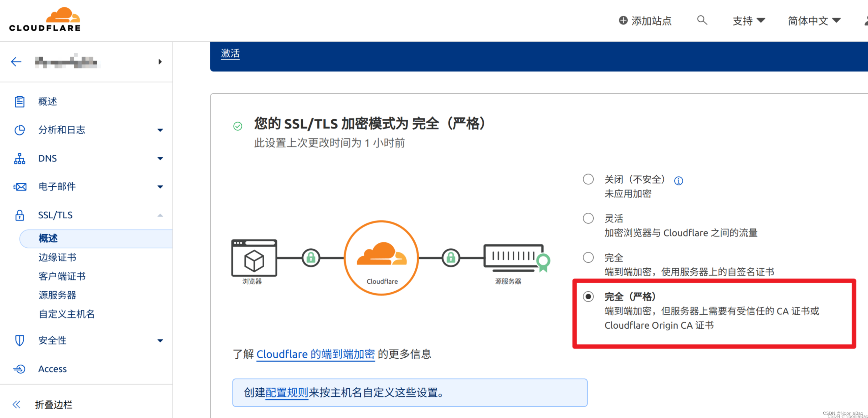Collapse the SSL/TLS section chevron
Screen dimensions: 868x418
point(160,215)
